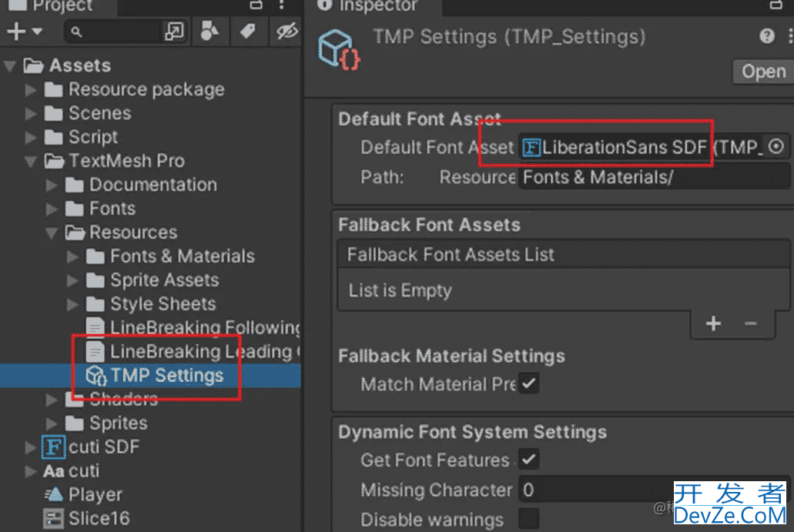Collapse the Resources folder arrow
The height and width of the screenshot is (532, 794).
coord(52,233)
